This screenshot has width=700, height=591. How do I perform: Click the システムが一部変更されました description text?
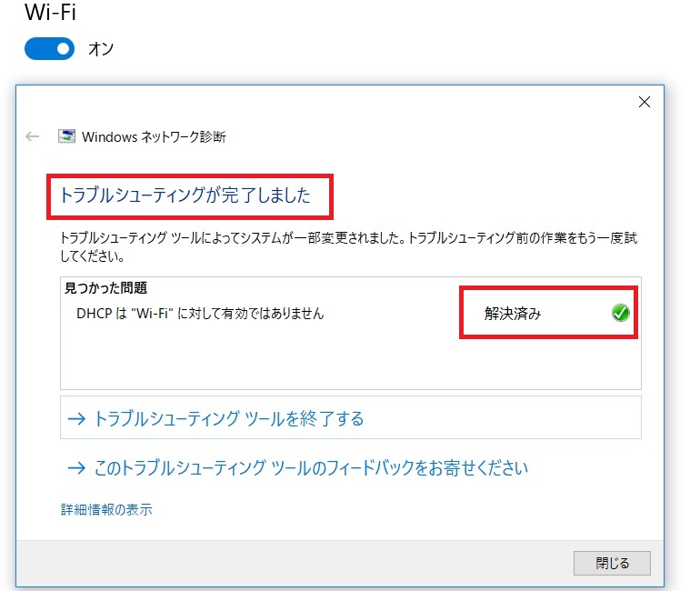pyautogui.click(x=348, y=246)
